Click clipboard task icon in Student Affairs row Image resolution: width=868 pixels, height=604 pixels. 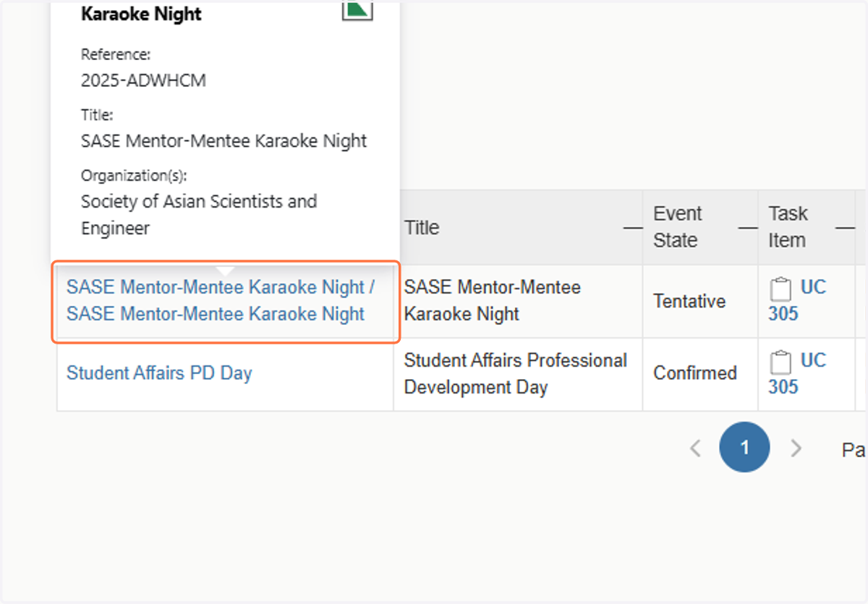[780, 362]
